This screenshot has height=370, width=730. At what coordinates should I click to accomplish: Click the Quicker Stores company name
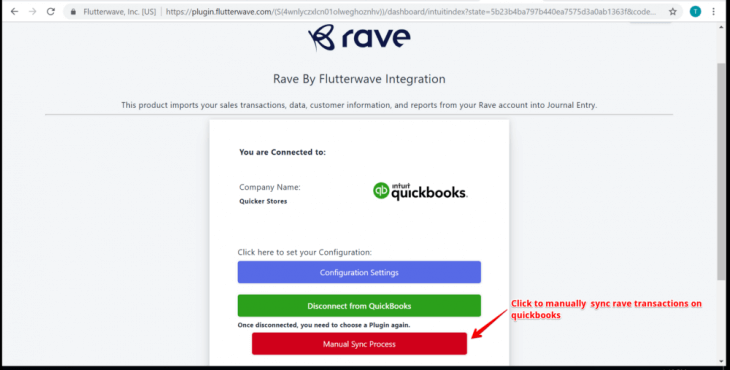coord(263,201)
